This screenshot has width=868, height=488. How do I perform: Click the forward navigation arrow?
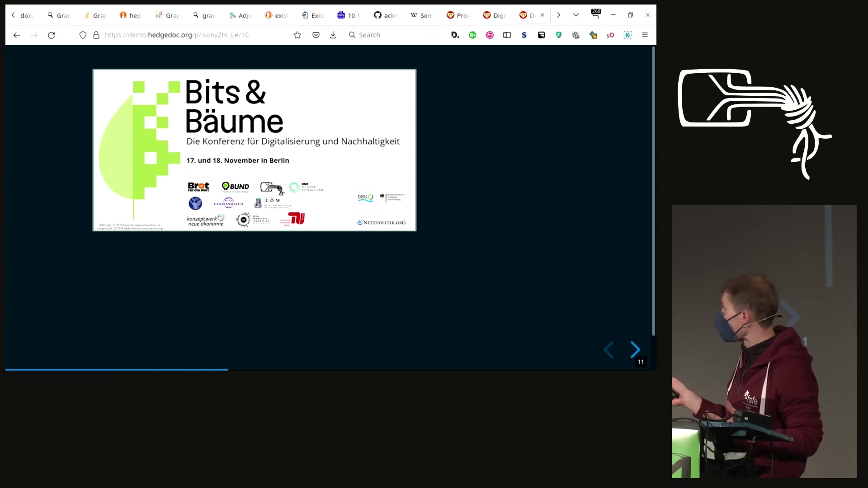[34, 35]
